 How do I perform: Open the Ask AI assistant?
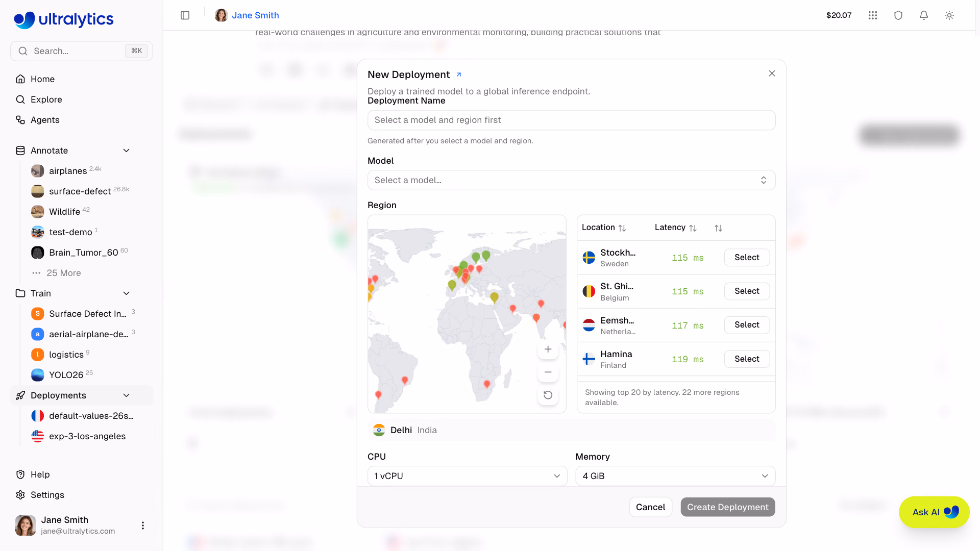[x=934, y=512]
